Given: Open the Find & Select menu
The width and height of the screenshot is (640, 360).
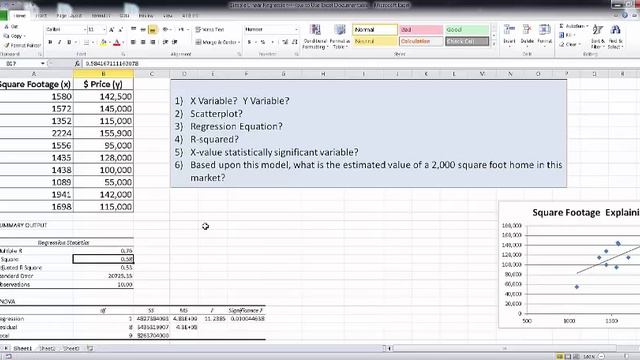Looking at the screenshot, I should point(615,37).
